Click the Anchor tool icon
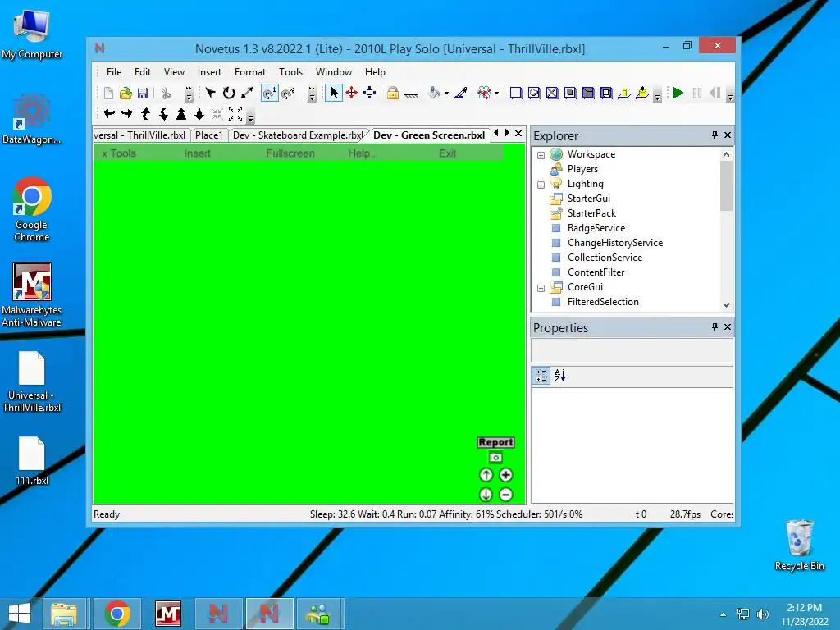Viewport: 840px width, 630px height. click(411, 94)
